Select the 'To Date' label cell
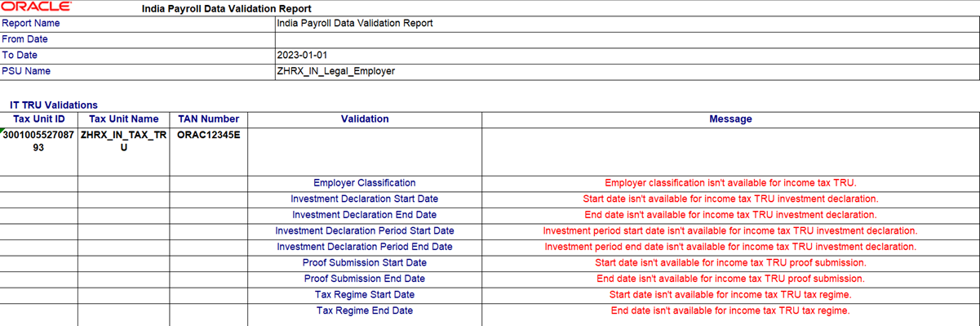The height and width of the screenshot is (326, 980). 138,55
